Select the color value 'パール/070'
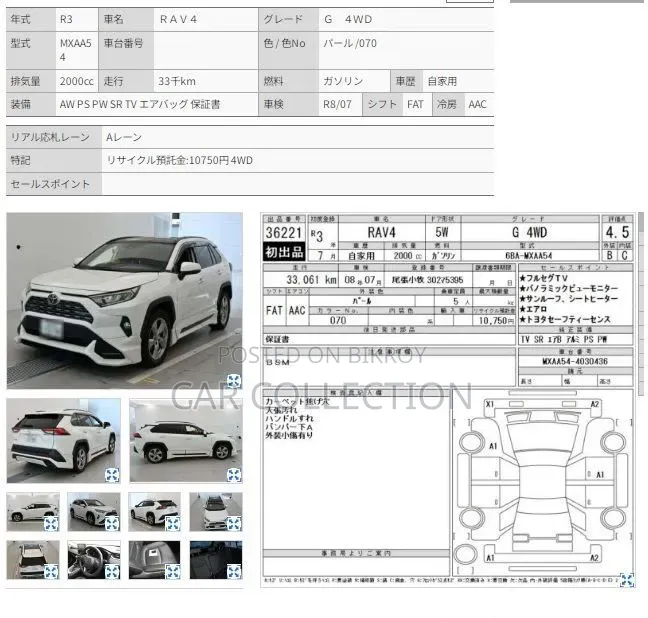This screenshot has height=618, width=648. (x=350, y=43)
